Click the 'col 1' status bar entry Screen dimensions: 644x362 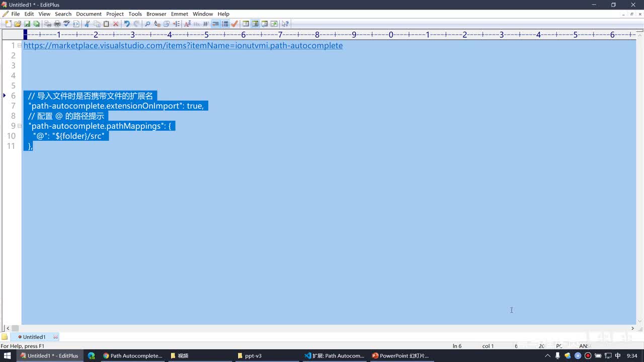tap(488, 346)
